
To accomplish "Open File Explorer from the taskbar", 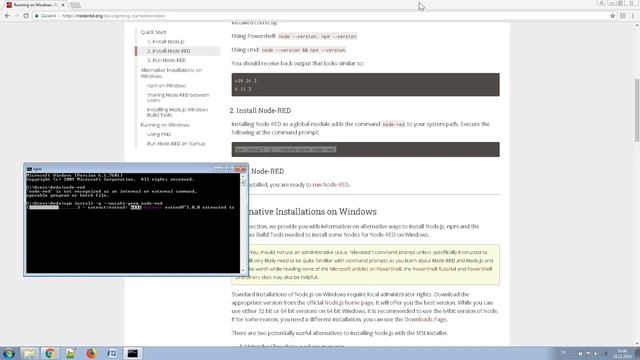I will [x=29, y=353].
